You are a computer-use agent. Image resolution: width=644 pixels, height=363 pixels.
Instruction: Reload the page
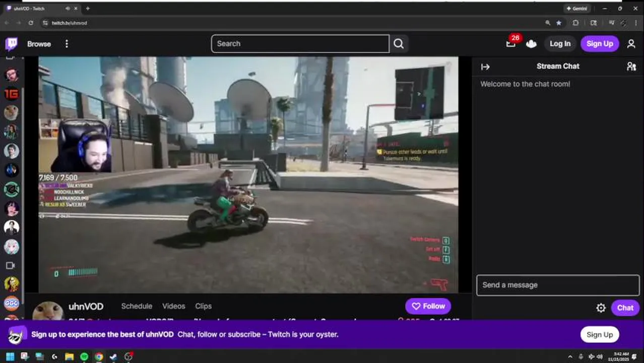(31, 23)
